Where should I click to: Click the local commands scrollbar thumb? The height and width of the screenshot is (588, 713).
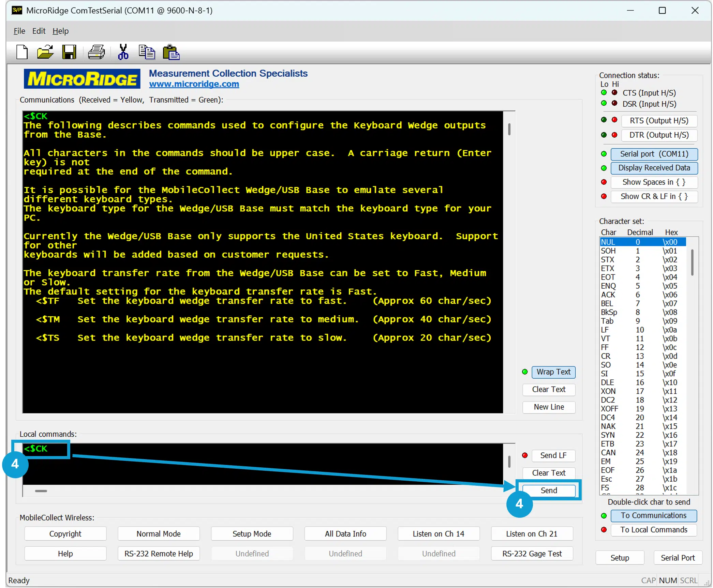509,462
